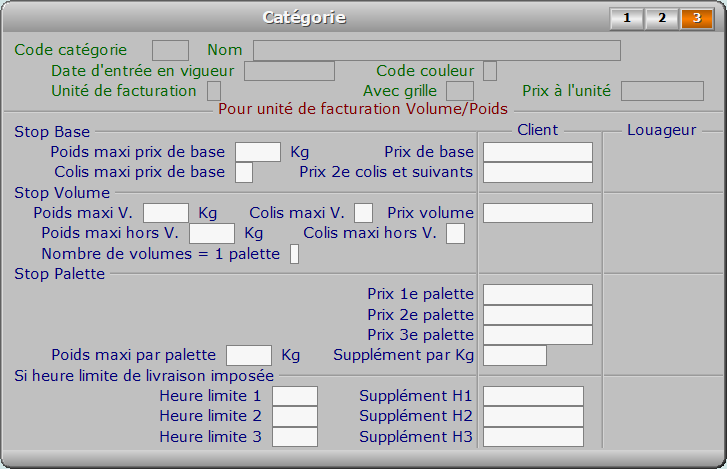This screenshot has height=469, width=727.
Task: Select the Prix 1e palette field
Action: click(x=538, y=294)
